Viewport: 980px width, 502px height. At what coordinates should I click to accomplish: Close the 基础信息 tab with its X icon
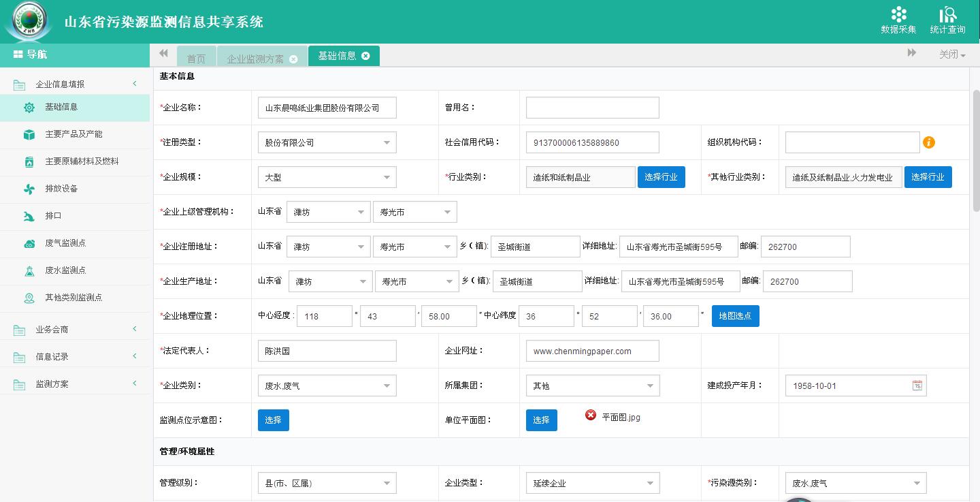click(365, 56)
